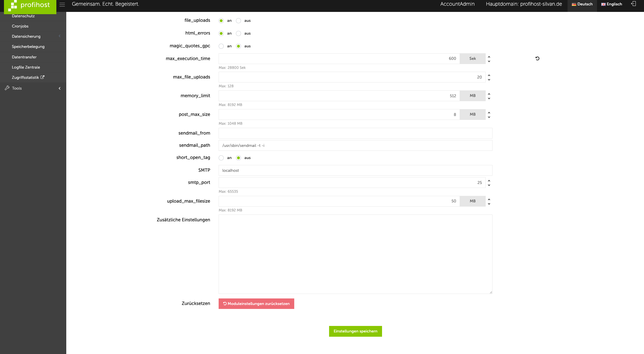Click the external link icon beside Zugriffsstatistik
Screen dimensions: 644x354
[x=42, y=77]
